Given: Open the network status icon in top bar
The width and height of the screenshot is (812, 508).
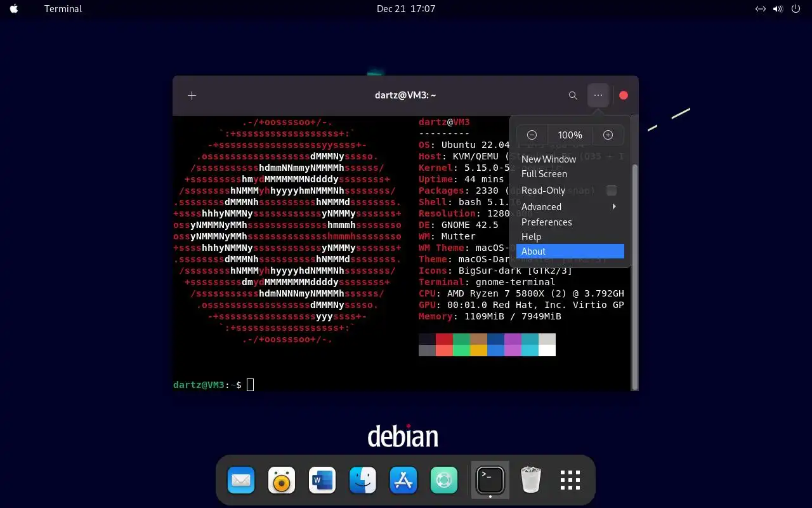Looking at the screenshot, I should click(761, 8).
